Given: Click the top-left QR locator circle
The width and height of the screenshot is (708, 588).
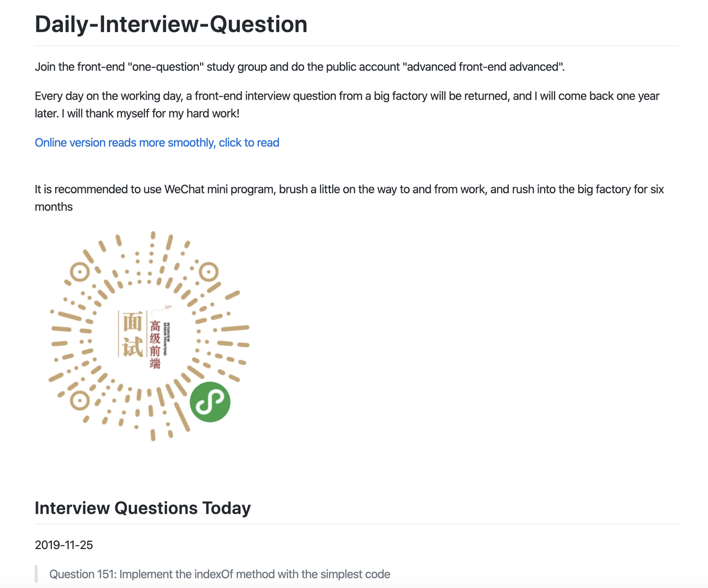Looking at the screenshot, I should pos(79,272).
